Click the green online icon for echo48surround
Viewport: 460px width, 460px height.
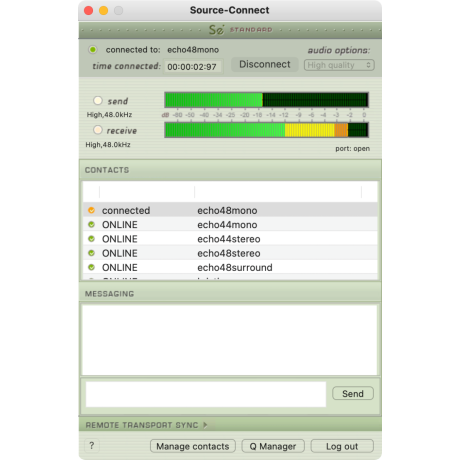coord(91,267)
